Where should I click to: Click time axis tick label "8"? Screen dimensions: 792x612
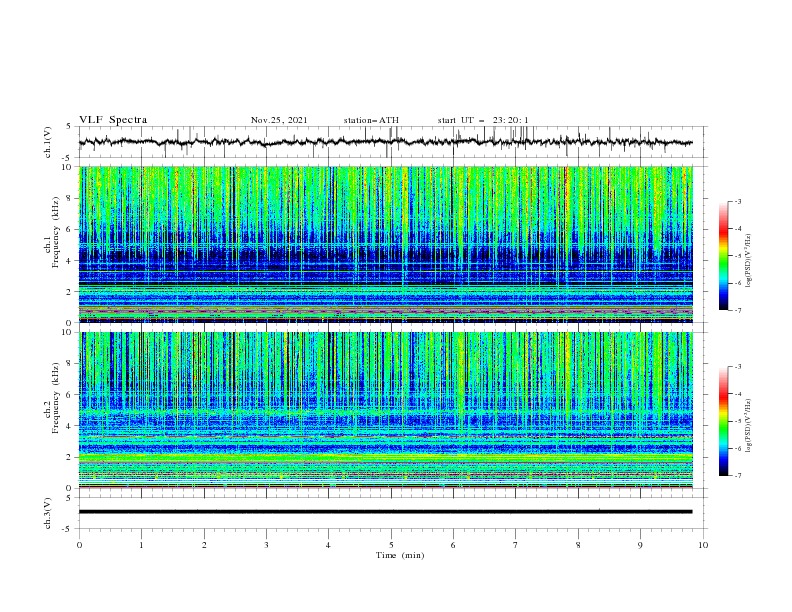[578, 545]
